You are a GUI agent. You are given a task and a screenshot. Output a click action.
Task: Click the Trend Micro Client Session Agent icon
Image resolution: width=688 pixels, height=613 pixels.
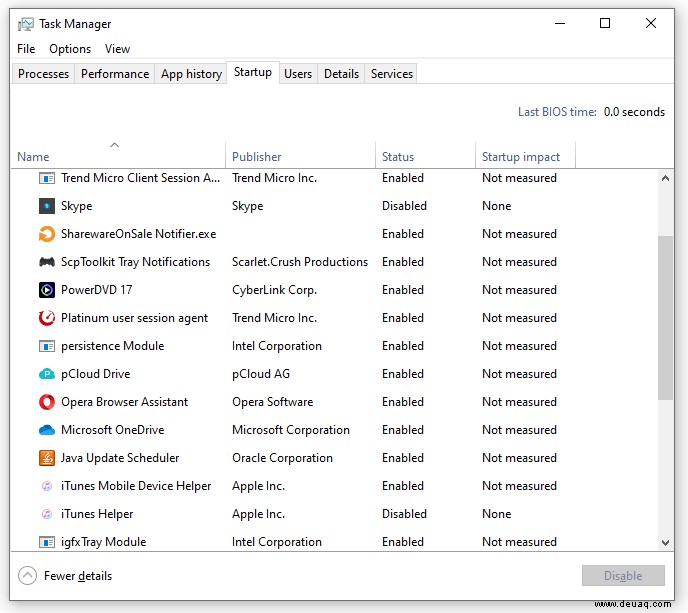pyautogui.click(x=47, y=178)
